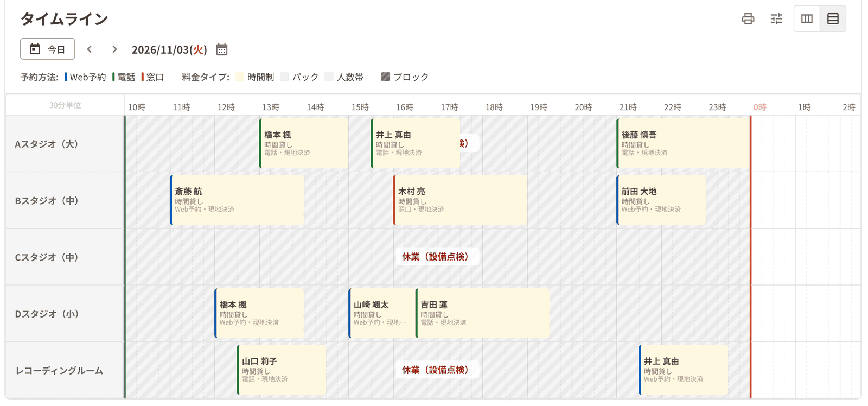Click the 13時 time header
Viewport: 868px width, 406px height.
pos(271,107)
